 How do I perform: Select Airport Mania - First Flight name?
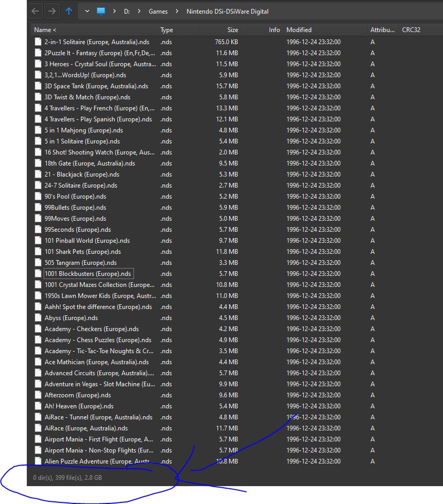pos(99,439)
